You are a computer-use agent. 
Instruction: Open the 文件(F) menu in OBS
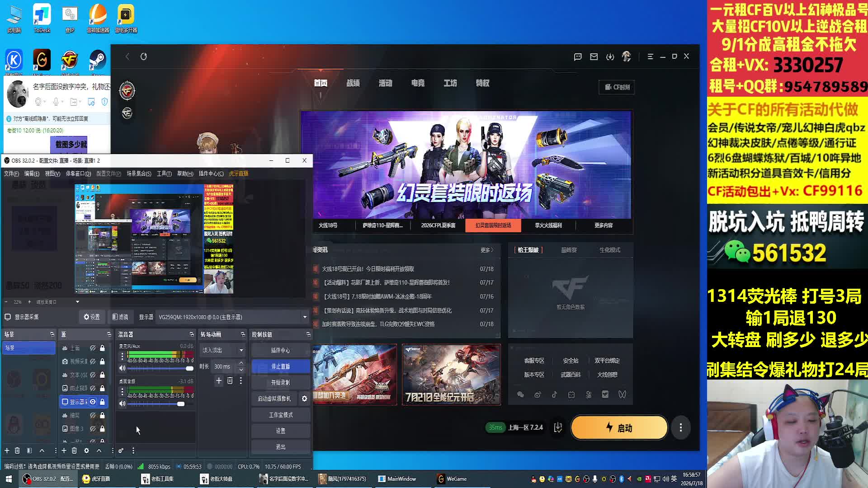(x=11, y=174)
